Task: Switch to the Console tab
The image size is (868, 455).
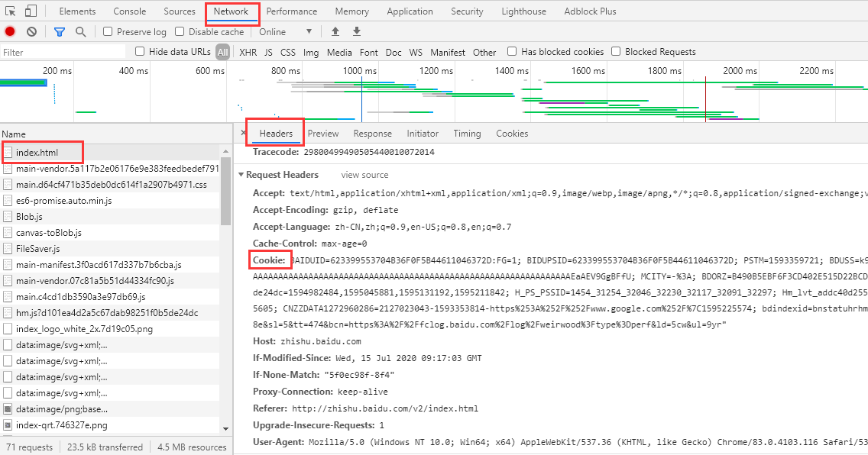Action: [x=130, y=11]
